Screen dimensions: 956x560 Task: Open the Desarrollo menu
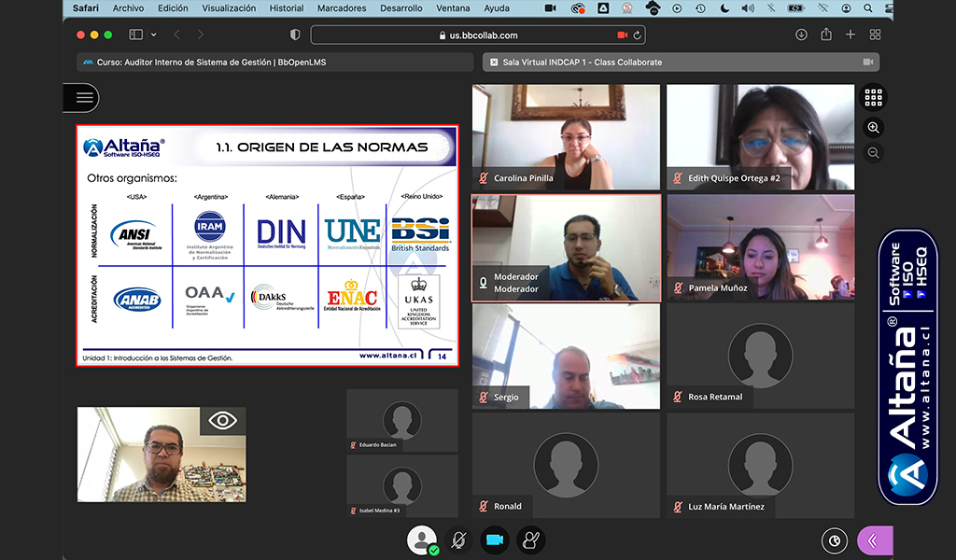tap(401, 7)
